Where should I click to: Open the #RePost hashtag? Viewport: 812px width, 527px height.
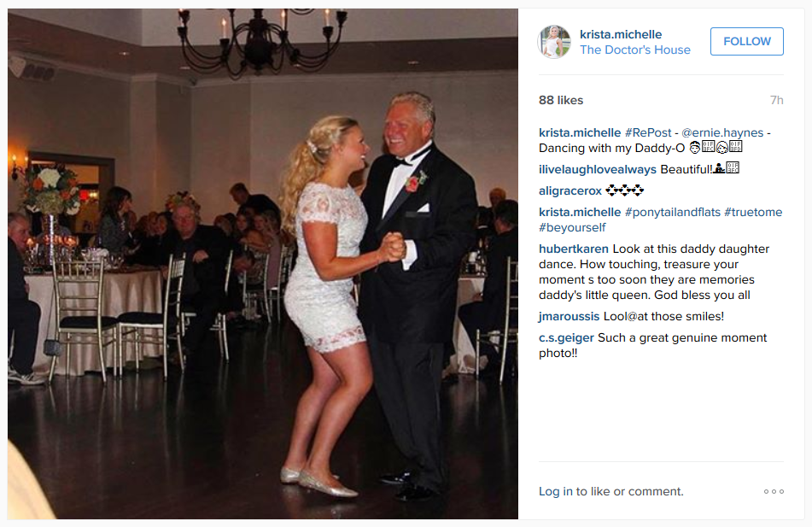coord(648,132)
